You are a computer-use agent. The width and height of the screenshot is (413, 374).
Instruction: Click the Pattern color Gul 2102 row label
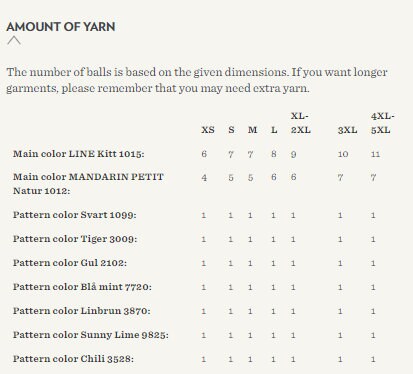point(70,263)
